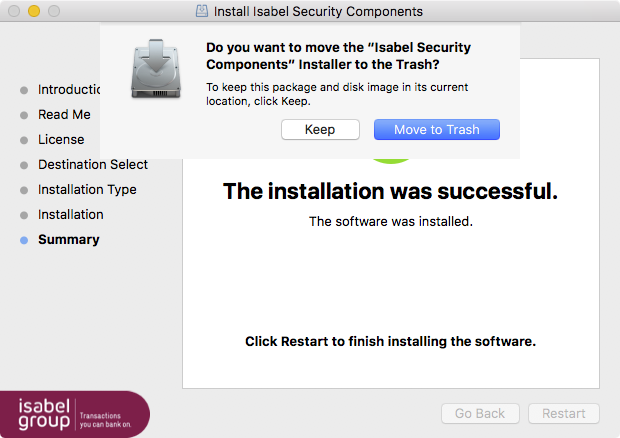The image size is (620, 438).
Task: Click the yellow minimize window button
Action: click(x=34, y=11)
